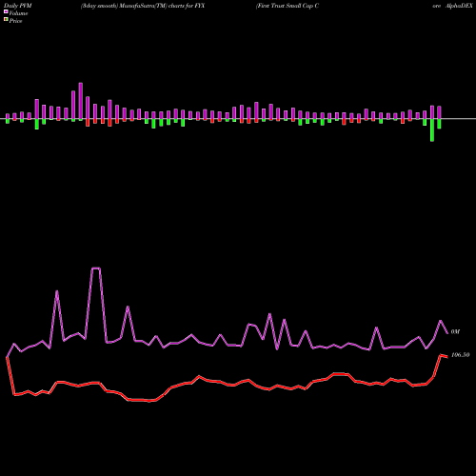This screenshot has width=476, height=476.
Task: Click the 'Volume' legend label
Action: 18,13
